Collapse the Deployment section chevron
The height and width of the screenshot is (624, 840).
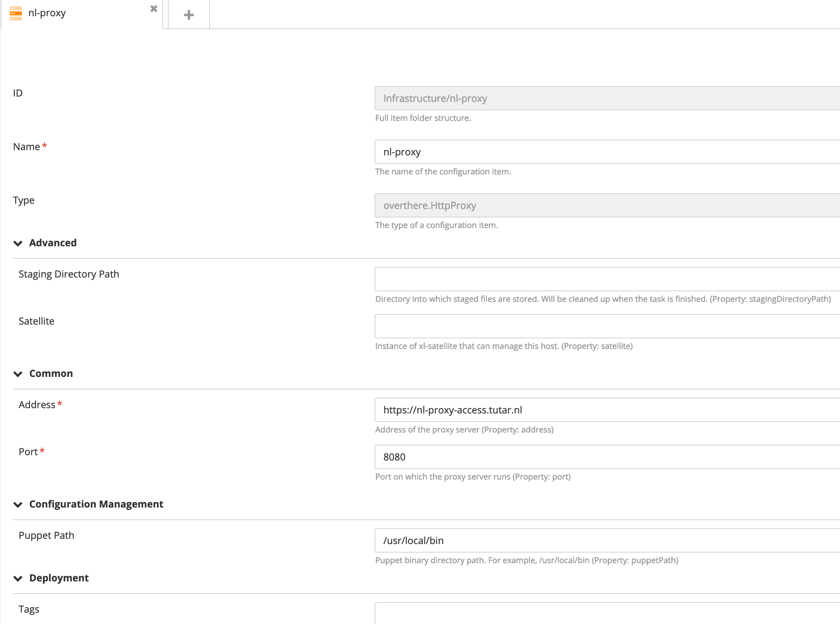[x=18, y=579]
